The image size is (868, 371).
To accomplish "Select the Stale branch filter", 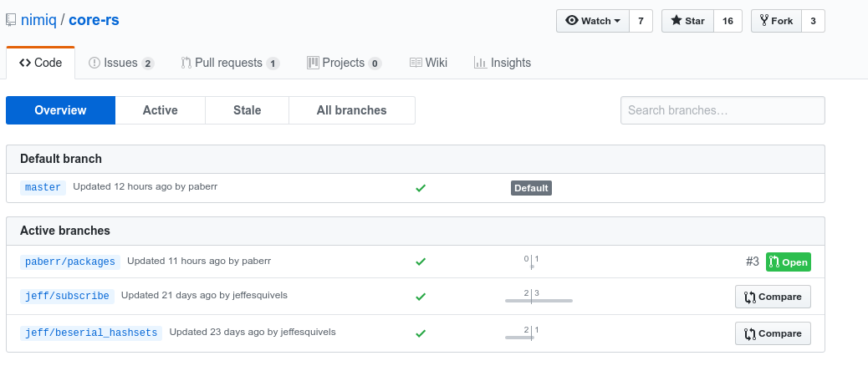I will [x=247, y=110].
